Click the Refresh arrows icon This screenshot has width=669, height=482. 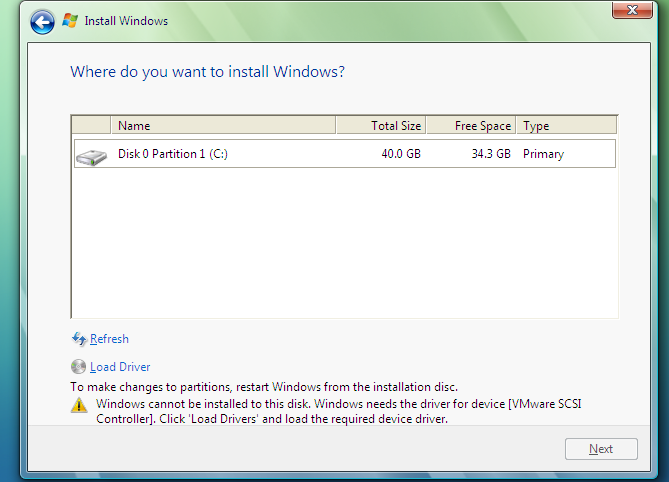[x=79, y=339]
